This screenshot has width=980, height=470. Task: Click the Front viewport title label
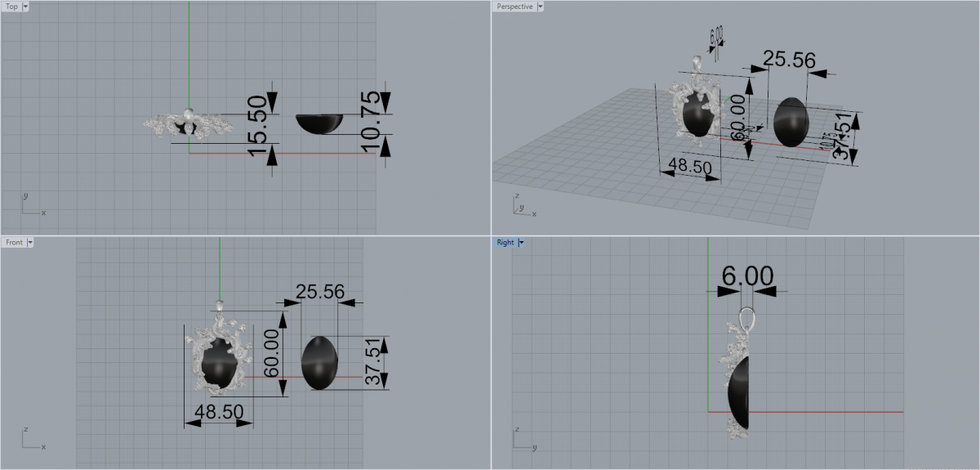[x=14, y=243]
